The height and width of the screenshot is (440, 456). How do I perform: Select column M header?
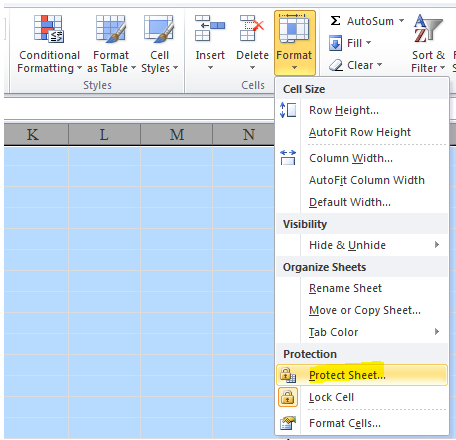[x=177, y=135]
